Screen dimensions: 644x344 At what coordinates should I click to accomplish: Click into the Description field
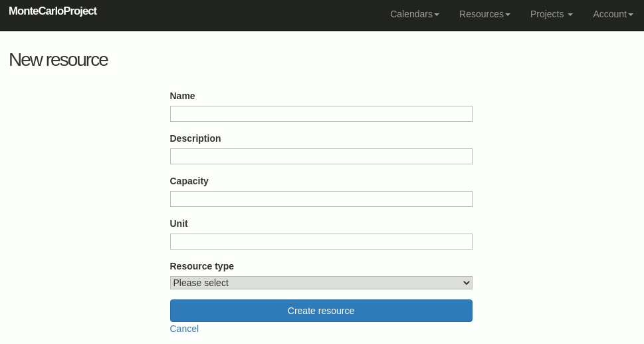coord(321,156)
